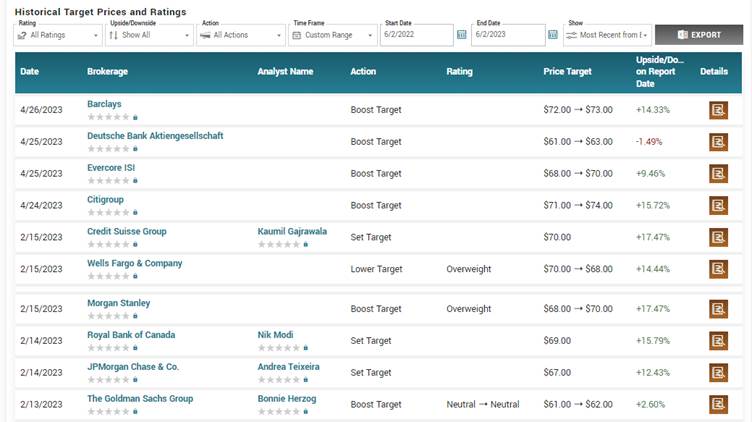The height and width of the screenshot is (422, 752).
Task: Click star rating under Wells Fargo & Company
Action: point(108,276)
